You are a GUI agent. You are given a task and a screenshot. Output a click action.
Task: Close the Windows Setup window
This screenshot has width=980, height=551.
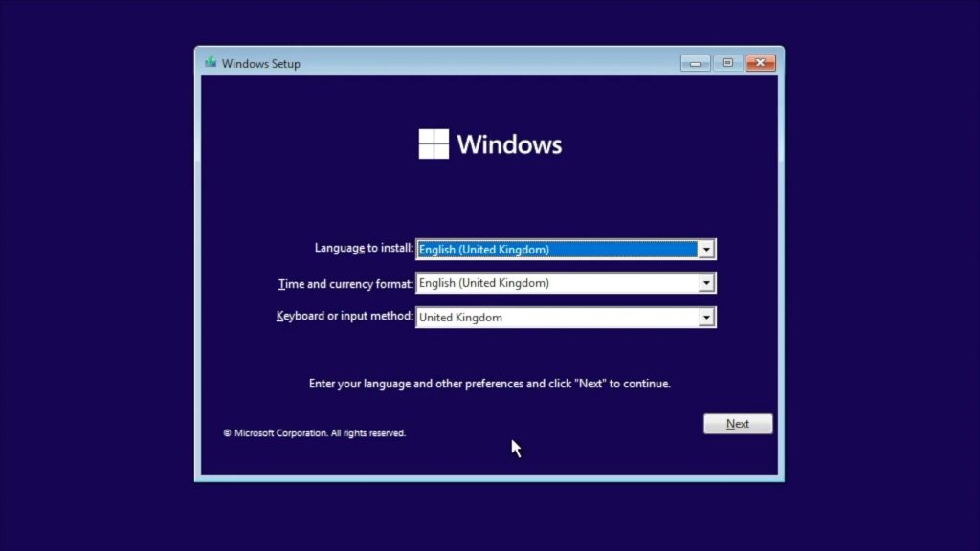759,62
